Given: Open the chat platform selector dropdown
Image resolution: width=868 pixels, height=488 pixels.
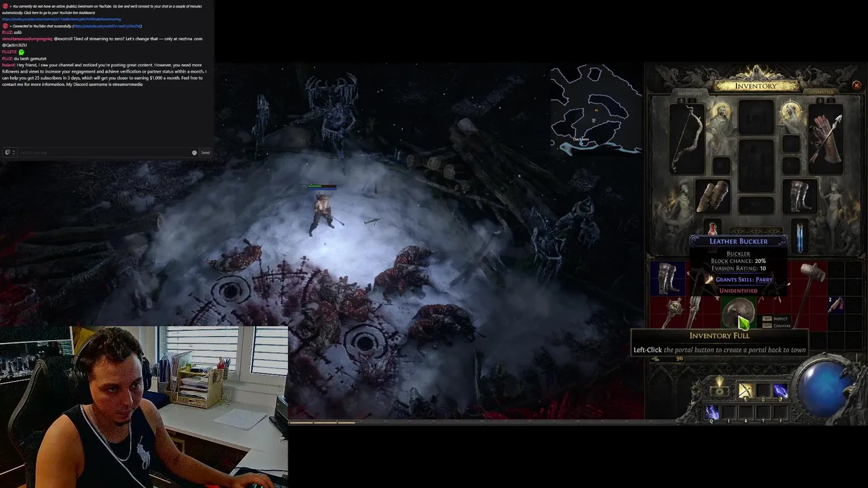Looking at the screenshot, I should 9,152.
